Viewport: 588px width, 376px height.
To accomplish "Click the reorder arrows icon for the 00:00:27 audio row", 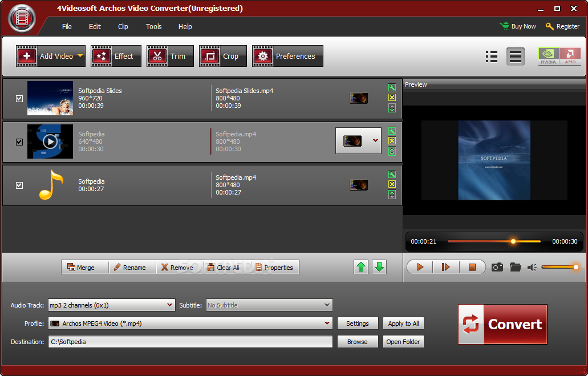I will click(392, 195).
